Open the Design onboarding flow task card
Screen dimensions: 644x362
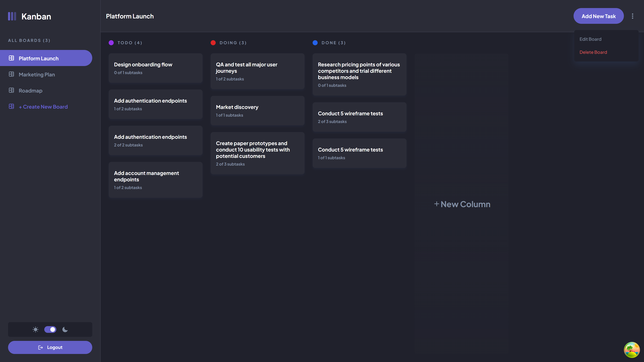(x=155, y=68)
